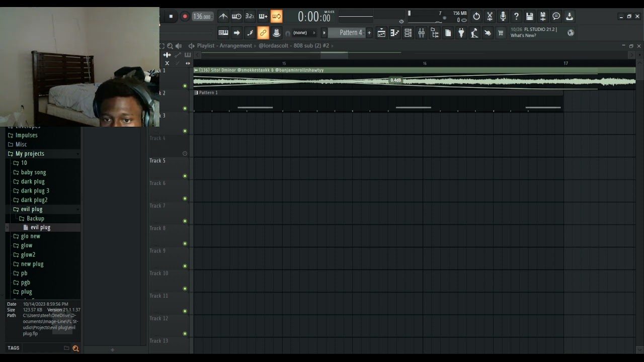
Task: Toggle the recording countdown icon
Action: (x=250, y=17)
